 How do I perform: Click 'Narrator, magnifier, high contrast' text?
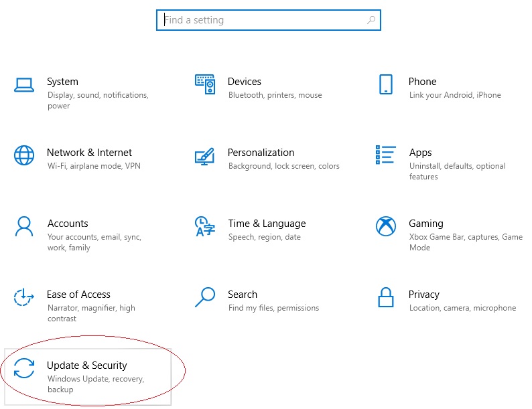[91, 313]
